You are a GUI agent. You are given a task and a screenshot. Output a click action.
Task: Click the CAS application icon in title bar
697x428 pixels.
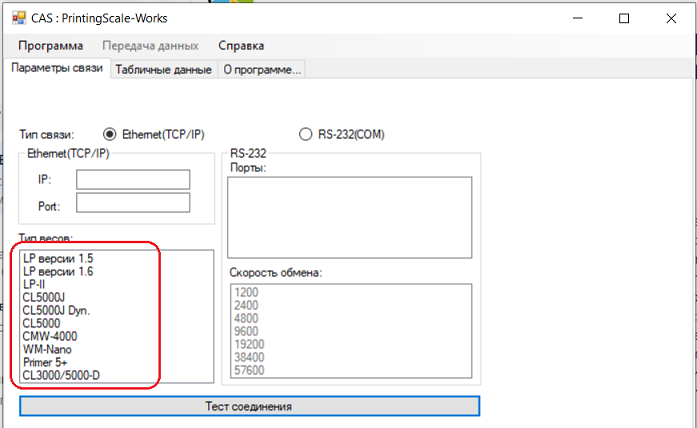point(16,18)
